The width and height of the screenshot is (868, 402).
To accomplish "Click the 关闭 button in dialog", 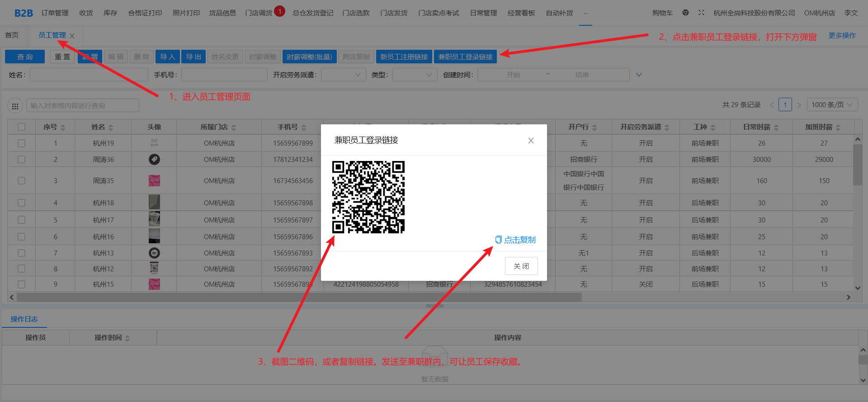I will click(x=521, y=266).
